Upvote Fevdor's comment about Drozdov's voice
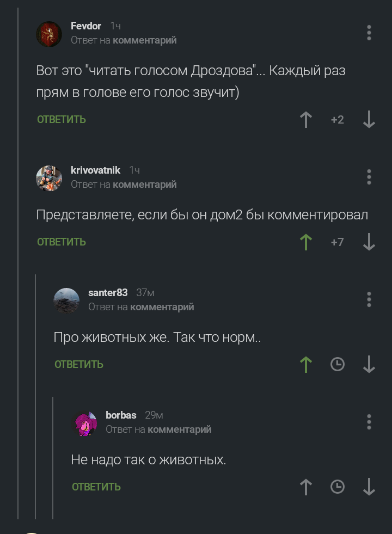Screen dimensions: 392x534 [306, 120]
